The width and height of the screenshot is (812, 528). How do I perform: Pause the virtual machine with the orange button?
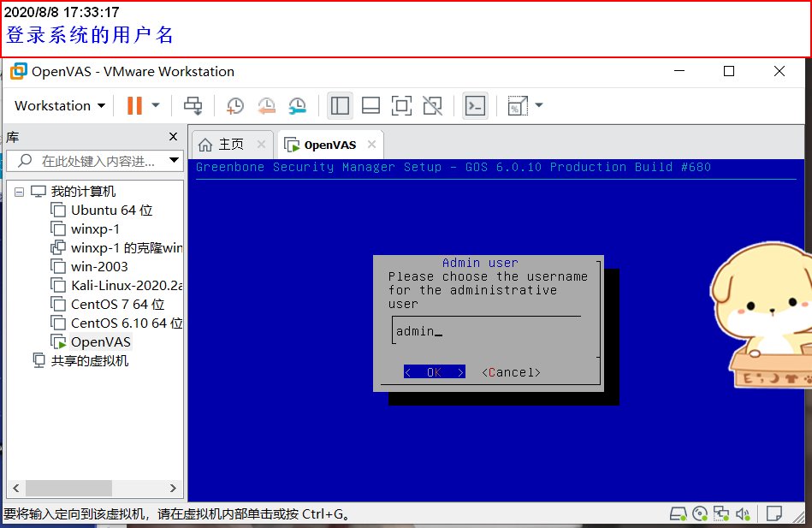tap(134, 106)
